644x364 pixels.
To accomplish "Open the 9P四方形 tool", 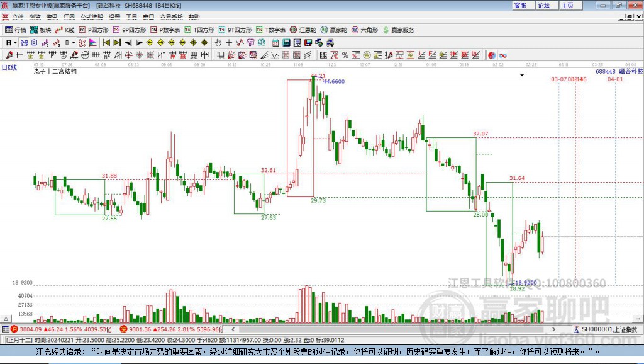I will click(x=130, y=30).
